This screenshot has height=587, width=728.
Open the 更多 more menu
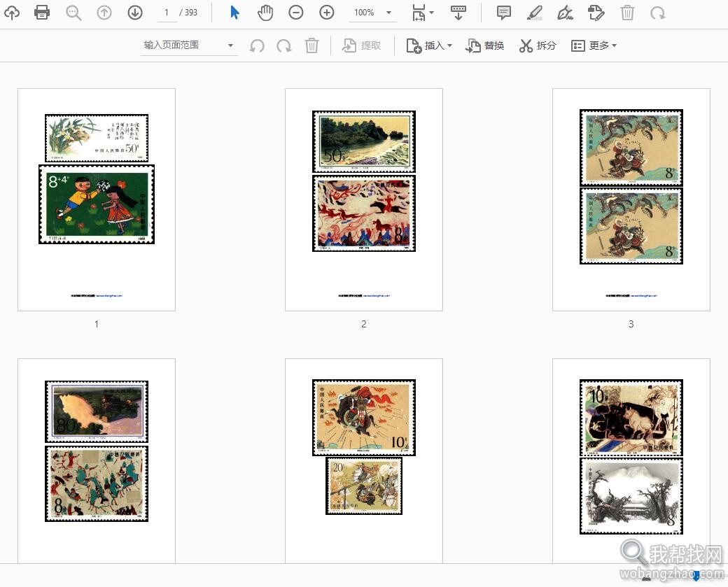click(594, 45)
